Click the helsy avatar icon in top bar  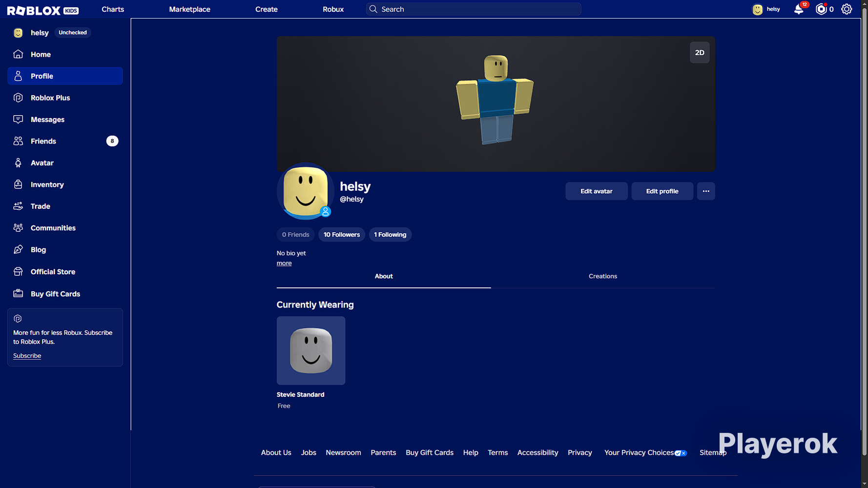click(x=757, y=9)
